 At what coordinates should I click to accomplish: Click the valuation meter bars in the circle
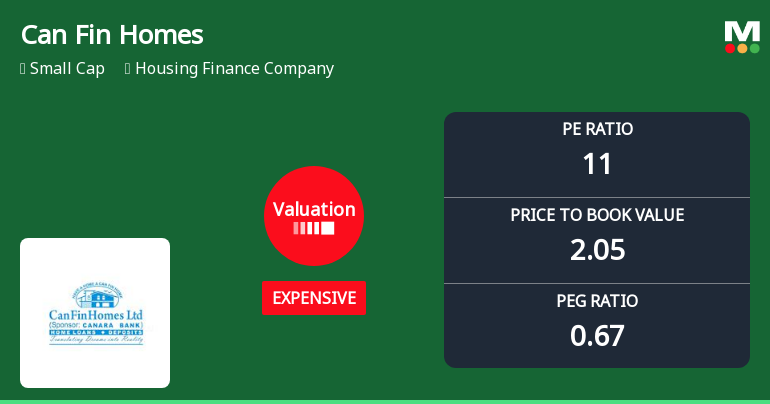click(x=314, y=229)
